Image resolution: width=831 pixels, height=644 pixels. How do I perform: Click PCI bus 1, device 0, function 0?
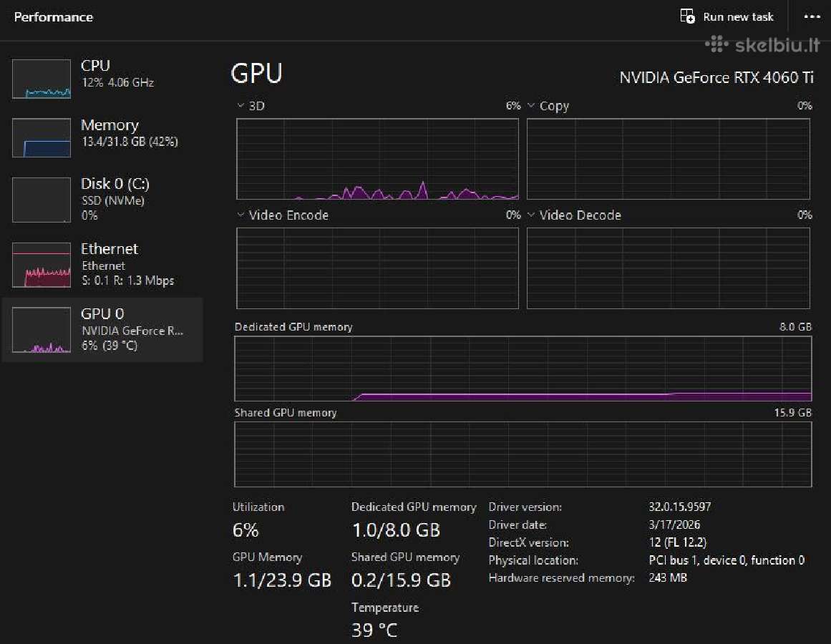pos(726,560)
